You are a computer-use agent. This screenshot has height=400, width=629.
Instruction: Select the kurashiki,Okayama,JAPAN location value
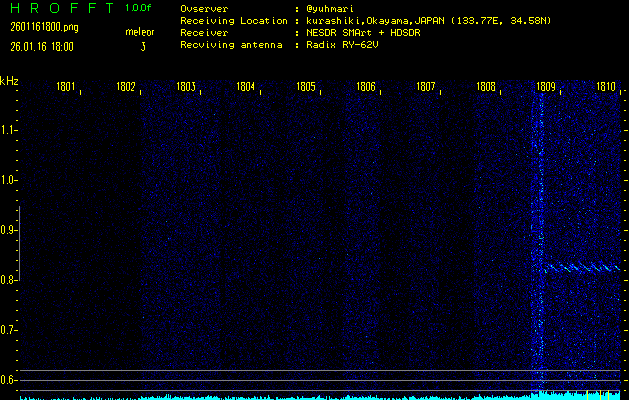[x=428, y=21]
